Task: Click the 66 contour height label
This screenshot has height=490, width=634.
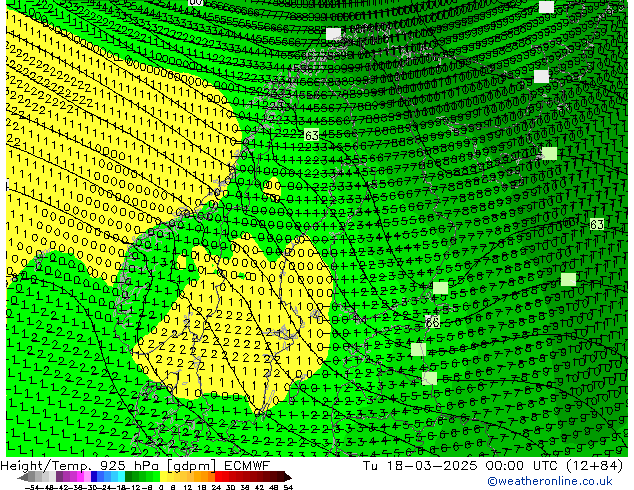Action: point(432,322)
